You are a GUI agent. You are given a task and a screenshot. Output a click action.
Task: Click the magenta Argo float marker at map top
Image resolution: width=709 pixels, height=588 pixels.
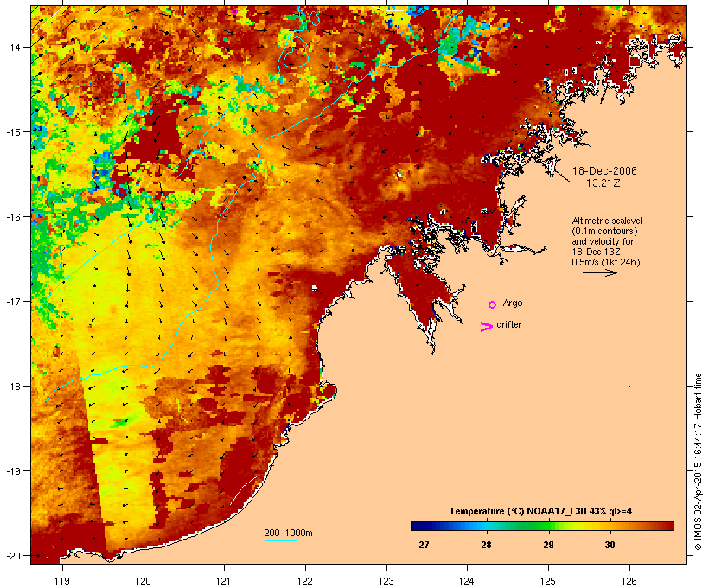click(x=234, y=11)
